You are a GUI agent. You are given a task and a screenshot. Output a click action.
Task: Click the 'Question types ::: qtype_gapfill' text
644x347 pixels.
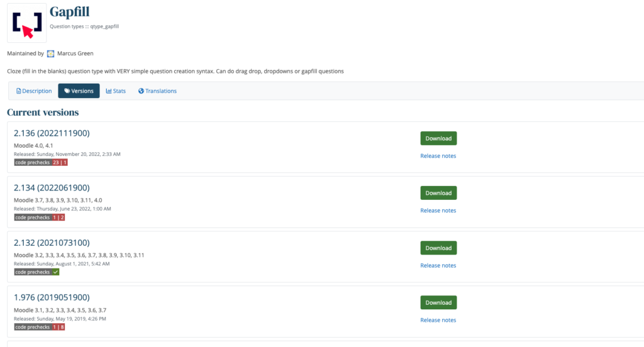pos(84,26)
